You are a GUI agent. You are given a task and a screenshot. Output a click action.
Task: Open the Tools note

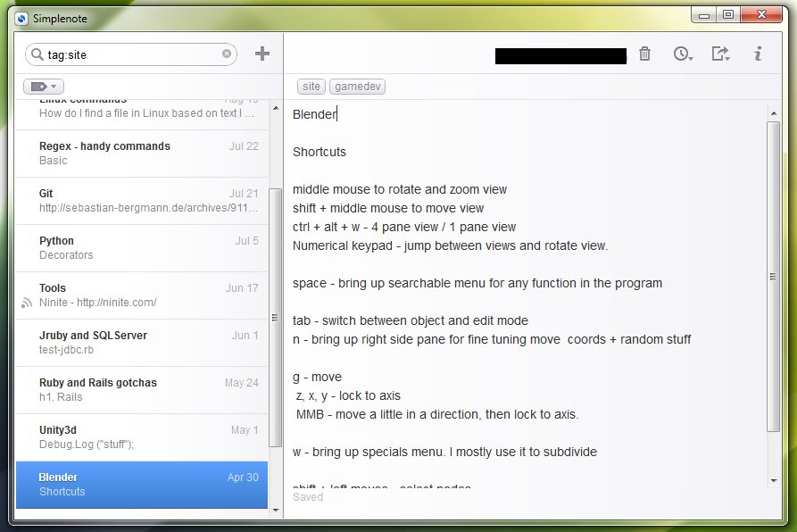[x=142, y=295]
